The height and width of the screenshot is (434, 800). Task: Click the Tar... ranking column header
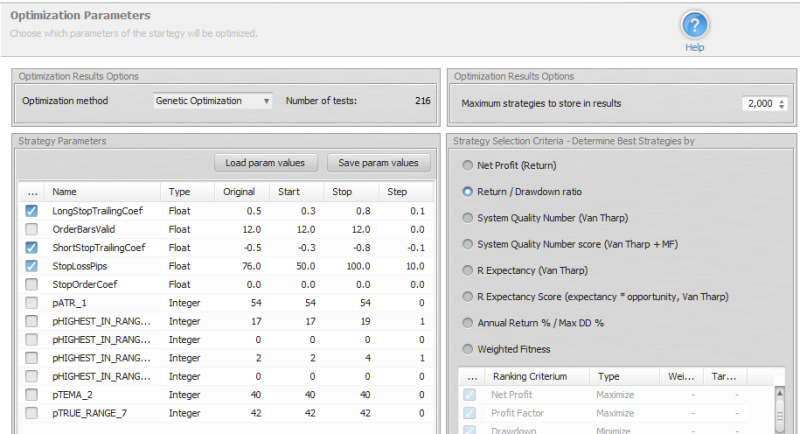point(724,376)
